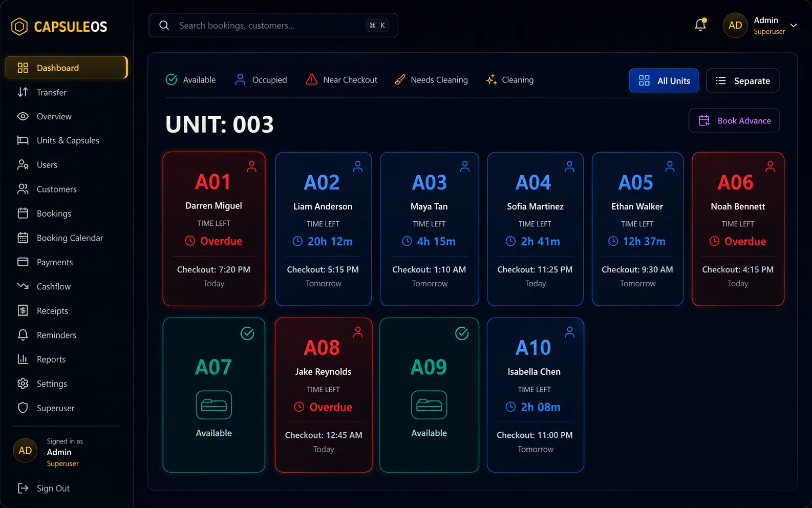Click the Booking Calendar grid icon
This screenshot has width=812, height=508.
[23, 238]
